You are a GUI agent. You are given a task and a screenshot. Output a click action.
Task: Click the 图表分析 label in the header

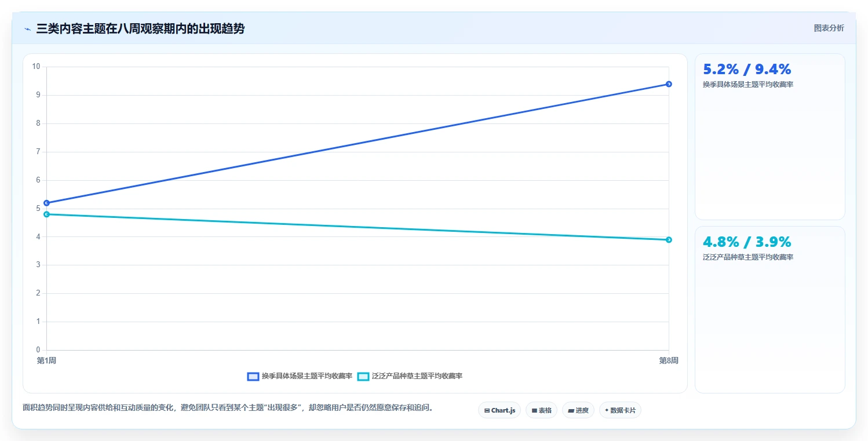829,28
